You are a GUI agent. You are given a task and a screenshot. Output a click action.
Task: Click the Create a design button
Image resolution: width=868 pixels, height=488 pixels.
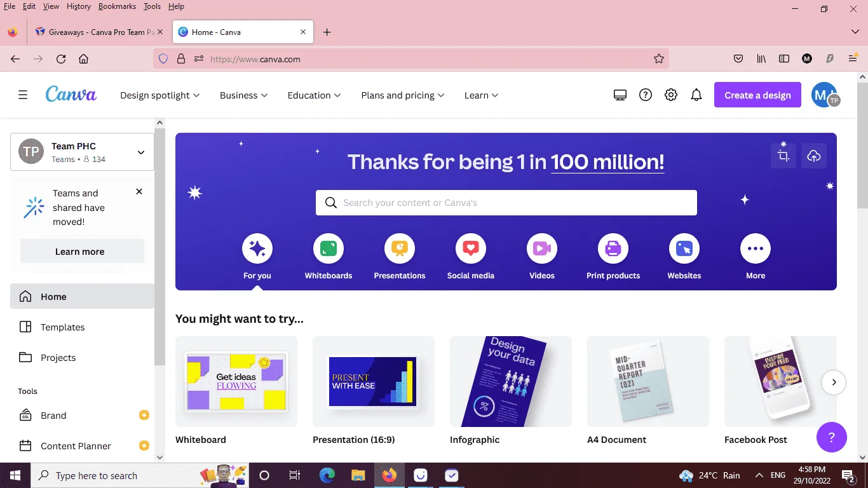coord(757,95)
